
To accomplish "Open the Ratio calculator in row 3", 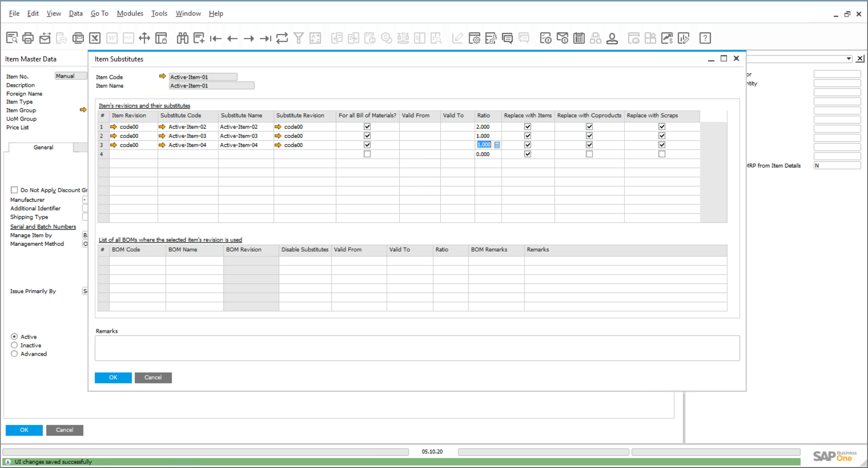I will 497,145.
